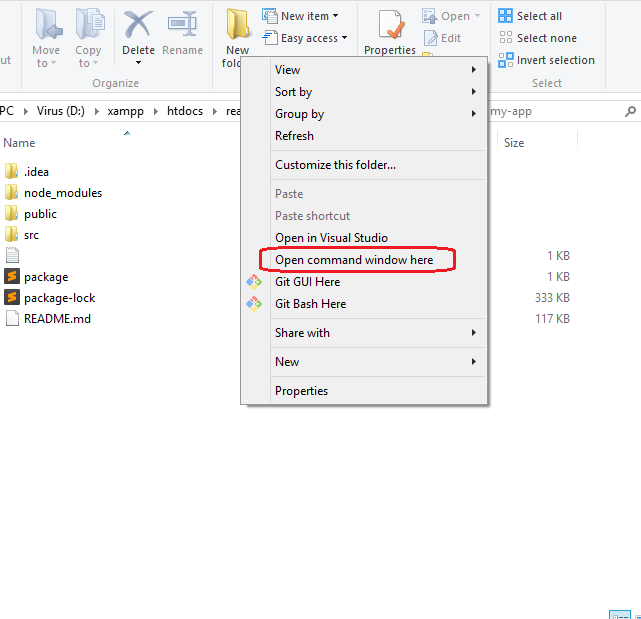The height and width of the screenshot is (619, 641).
Task: Expand the Sort by submenu arrow
Action: click(x=473, y=92)
